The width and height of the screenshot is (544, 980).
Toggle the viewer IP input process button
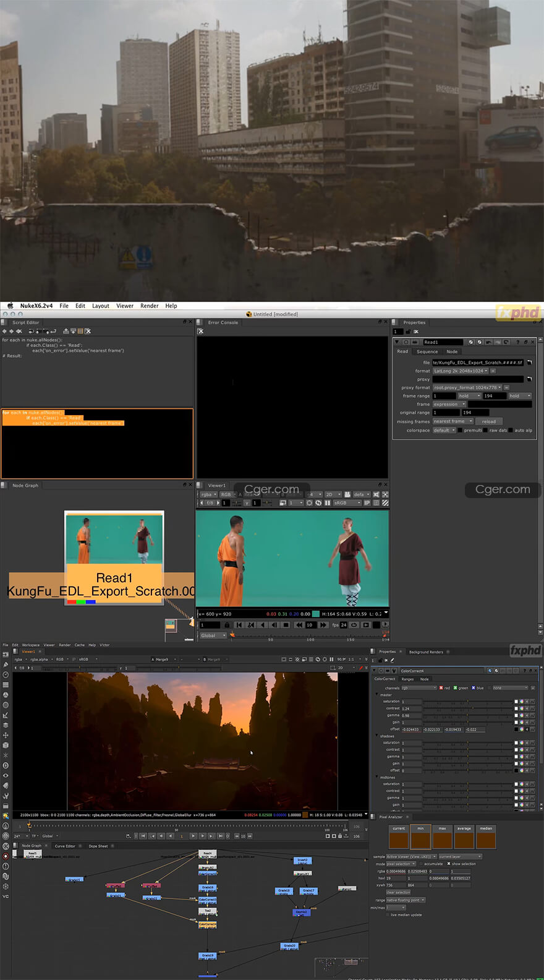[x=367, y=503]
